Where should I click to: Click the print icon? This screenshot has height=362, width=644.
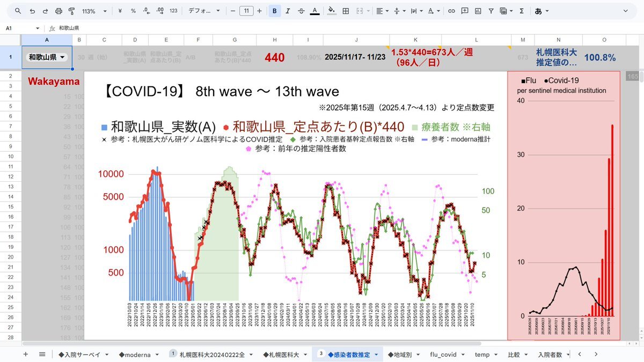point(58,11)
